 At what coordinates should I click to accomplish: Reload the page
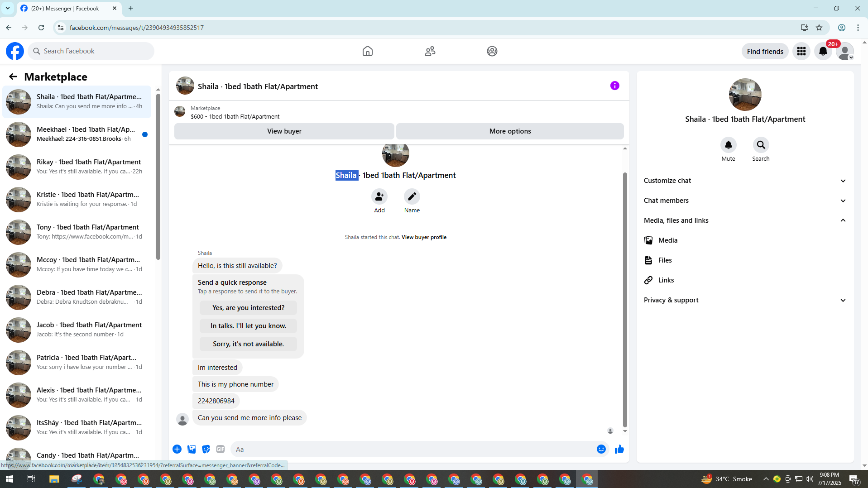coord(41,28)
